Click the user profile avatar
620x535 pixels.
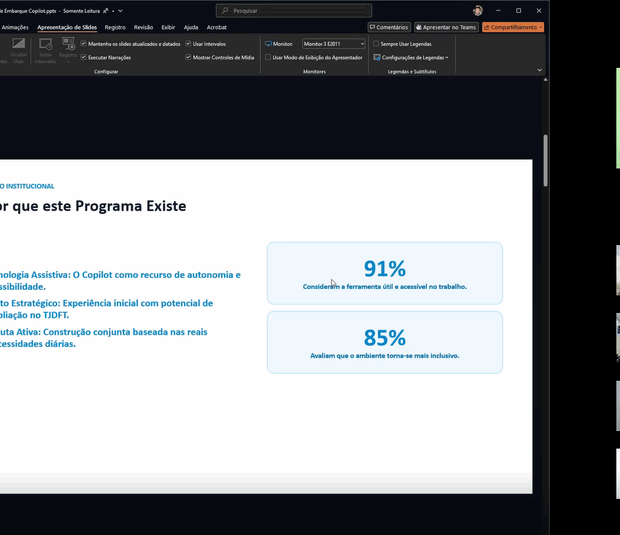coord(478,11)
